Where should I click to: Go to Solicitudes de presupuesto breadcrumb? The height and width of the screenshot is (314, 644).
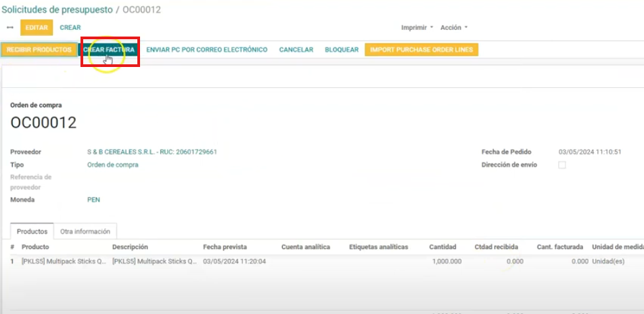point(57,10)
